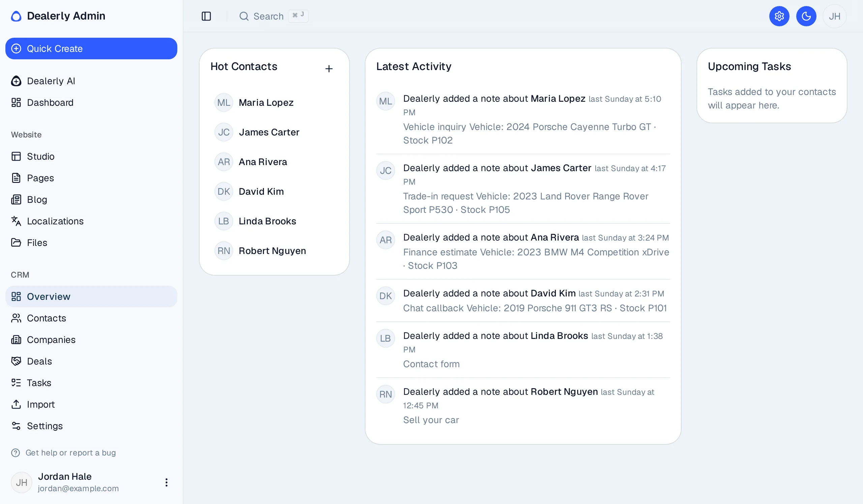Click the Deals handshake icon
Viewport: 863px width, 504px height.
(x=16, y=361)
